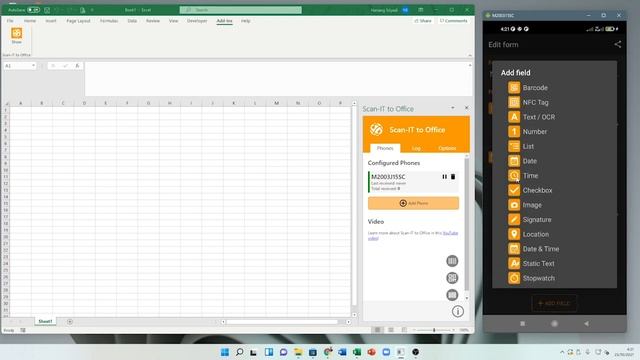Add a new sheet with plus button
This screenshot has height=360, width=640.
click(x=70, y=322)
